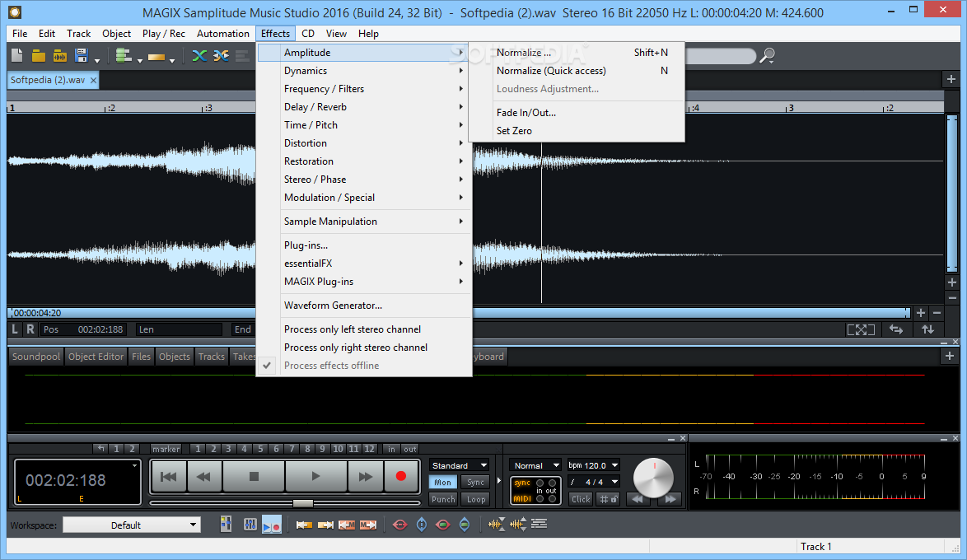Click the Save project floppy icon
967x560 pixels.
click(x=81, y=56)
